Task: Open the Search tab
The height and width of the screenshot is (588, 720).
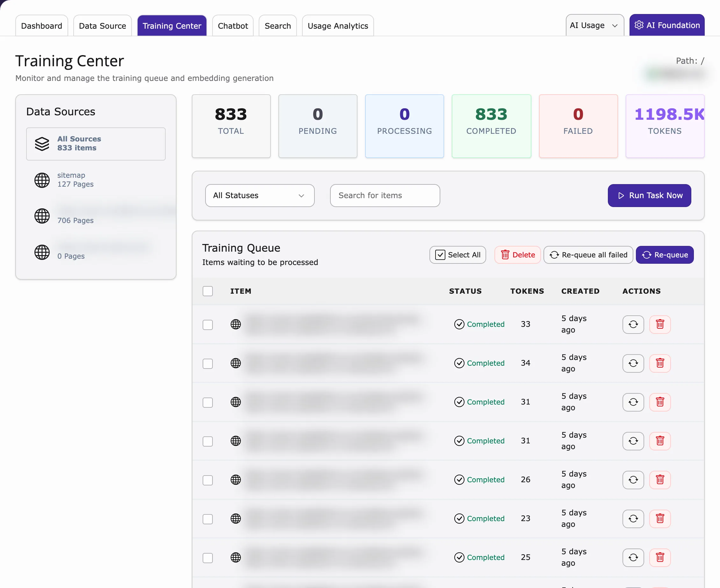Action: (277, 25)
